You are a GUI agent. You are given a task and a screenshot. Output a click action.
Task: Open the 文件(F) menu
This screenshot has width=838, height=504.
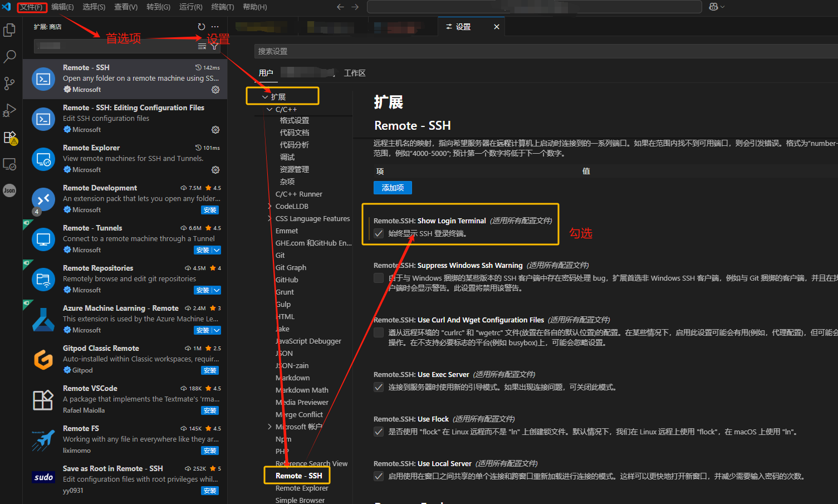click(31, 7)
